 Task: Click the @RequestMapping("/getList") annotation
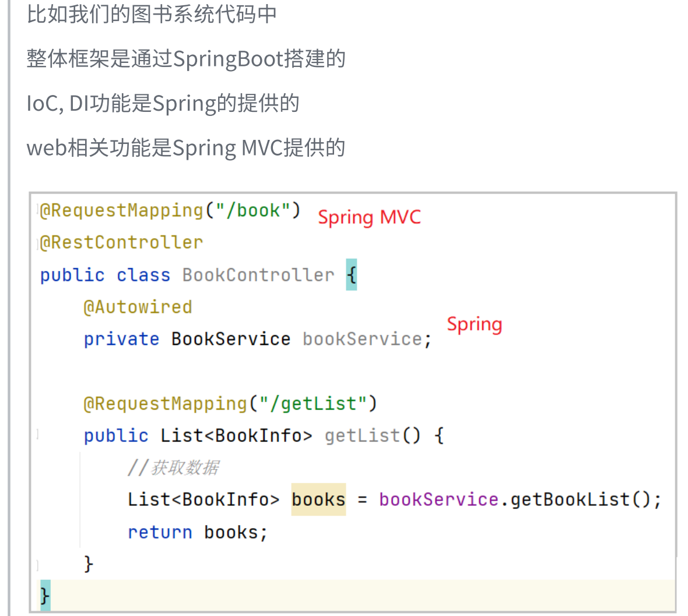(230, 404)
